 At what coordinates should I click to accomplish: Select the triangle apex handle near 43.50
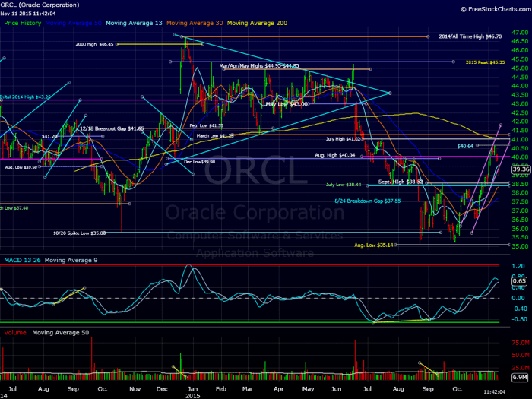(x=390, y=93)
